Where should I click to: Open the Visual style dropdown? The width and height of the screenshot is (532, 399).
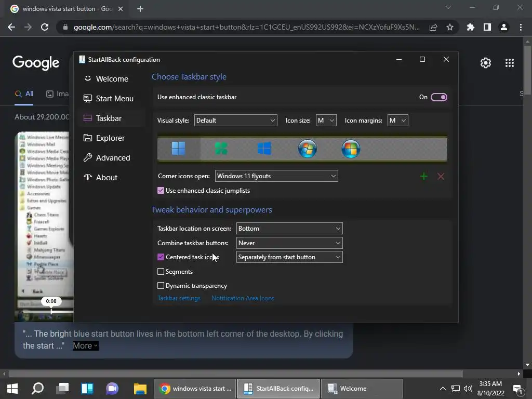(235, 121)
